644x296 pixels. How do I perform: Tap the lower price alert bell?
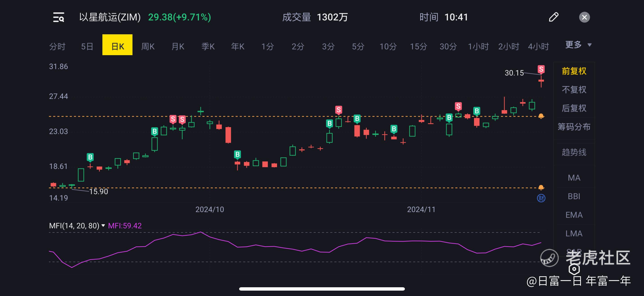(x=541, y=187)
